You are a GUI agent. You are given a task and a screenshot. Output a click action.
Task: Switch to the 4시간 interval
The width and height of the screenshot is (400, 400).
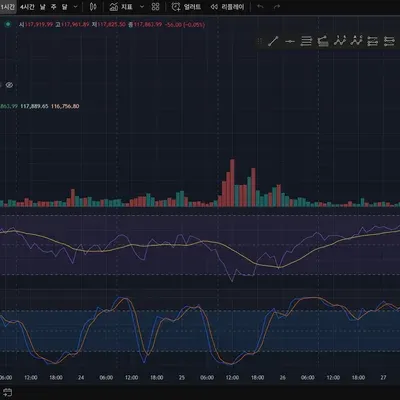[27, 7]
